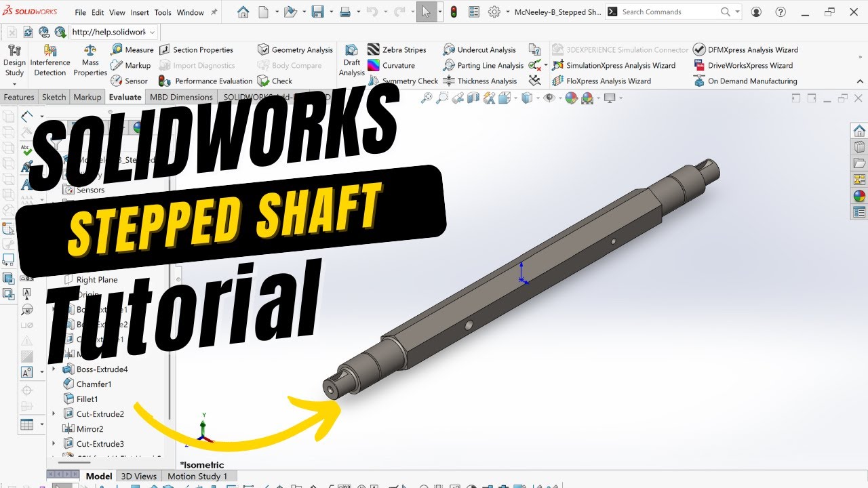The width and height of the screenshot is (868, 488).
Task: Expand the Cut-Extrude3 feature
Action: pos(54,444)
